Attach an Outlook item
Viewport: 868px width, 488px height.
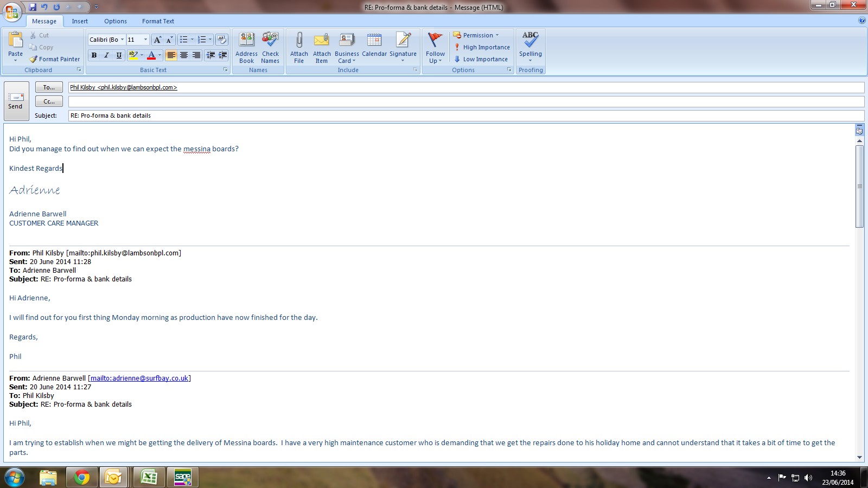pyautogui.click(x=322, y=48)
